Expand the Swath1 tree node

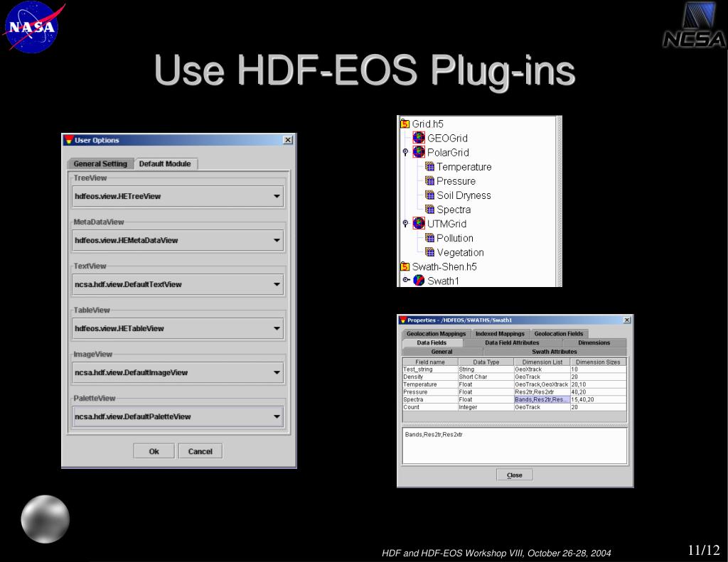[x=406, y=280]
